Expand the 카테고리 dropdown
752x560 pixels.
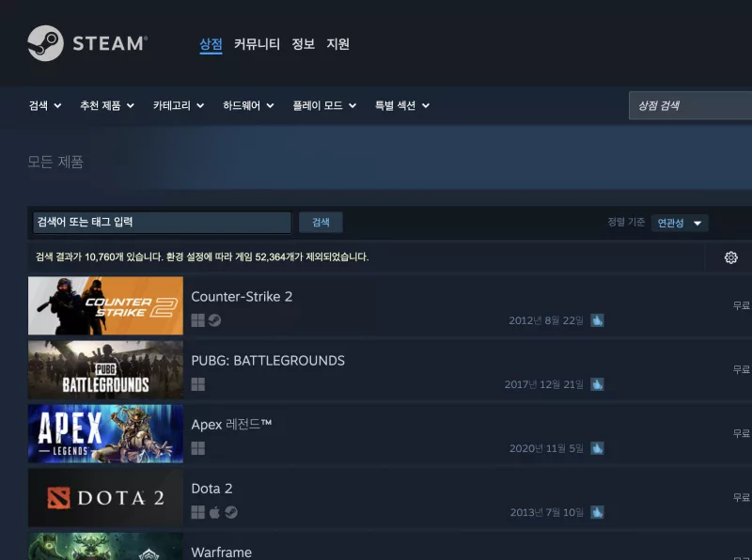tap(179, 105)
